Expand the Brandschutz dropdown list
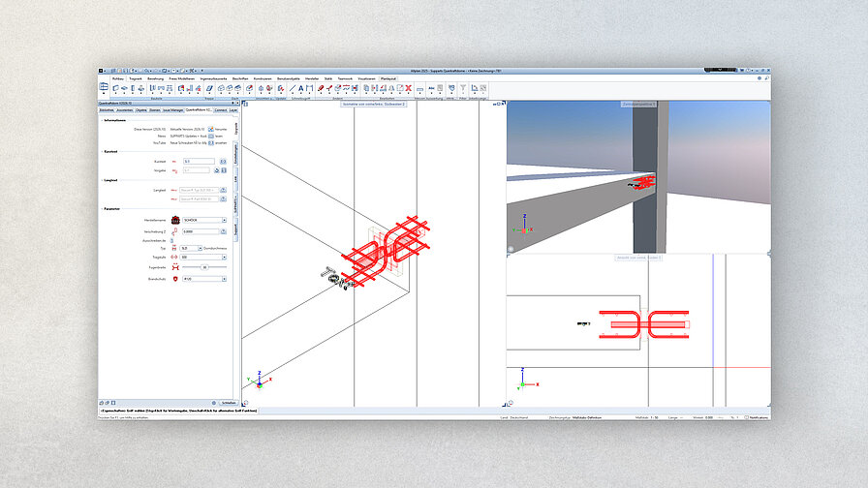This screenshot has height=488, width=868. click(225, 278)
